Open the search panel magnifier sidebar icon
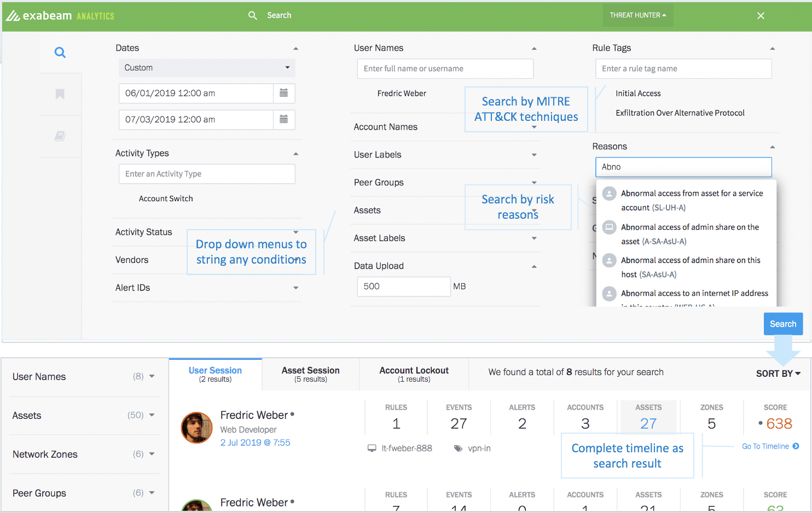Image resolution: width=812 pixels, height=513 pixels. click(x=60, y=53)
